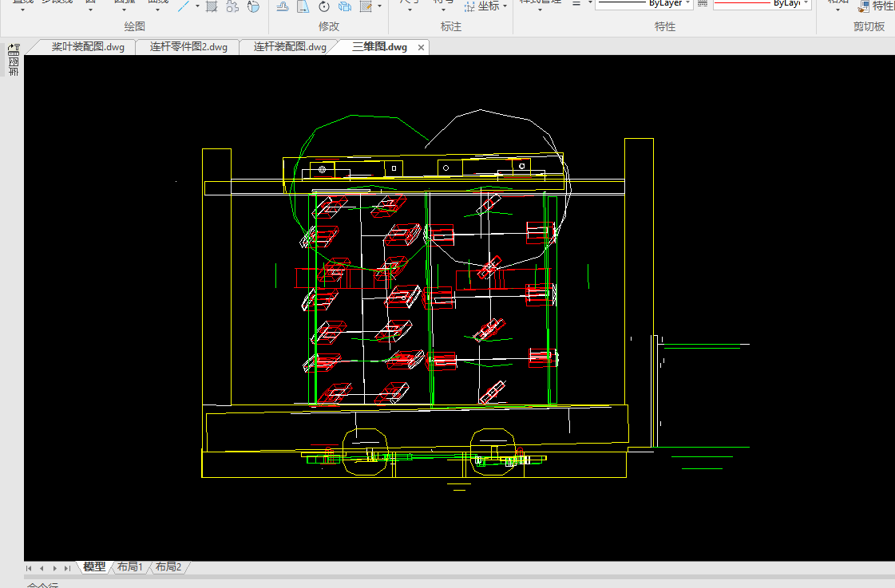Click the puzzle-piece block insert icon
Image resolution: width=895 pixels, height=588 pixels.
tap(232, 6)
